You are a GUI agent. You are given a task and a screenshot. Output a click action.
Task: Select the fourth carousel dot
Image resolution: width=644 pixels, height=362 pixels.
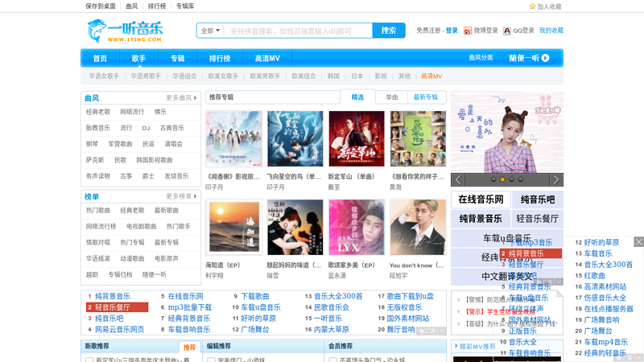521,179
